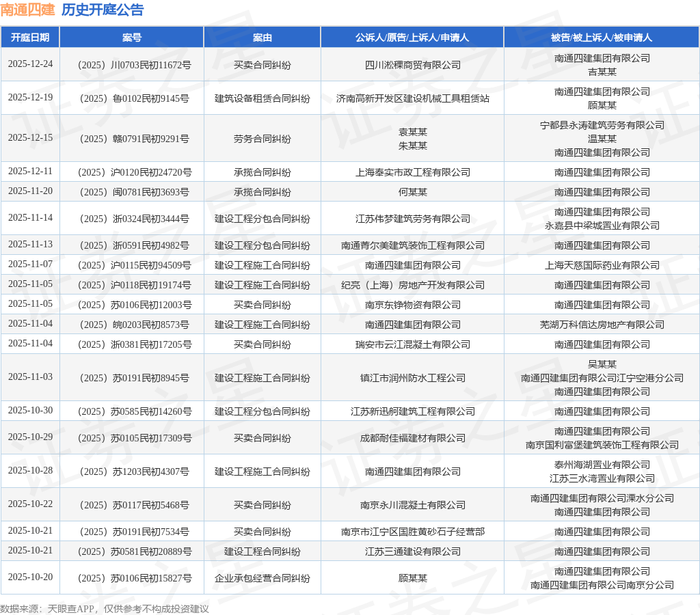This screenshot has width=700, height=615.
Task: Click plaintiff 成都耐佳福建材有限公司
Action: coord(412,438)
